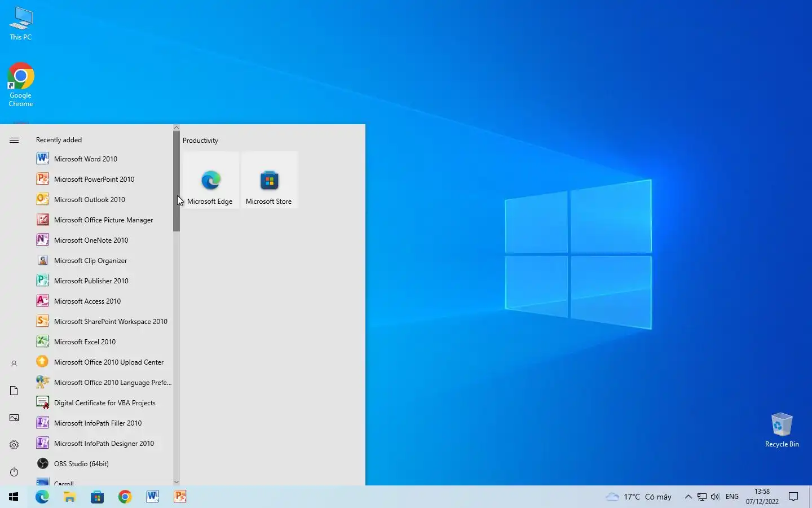The height and width of the screenshot is (508, 812).
Task: Open Pictures from Start sidebar
Action: 14,418
